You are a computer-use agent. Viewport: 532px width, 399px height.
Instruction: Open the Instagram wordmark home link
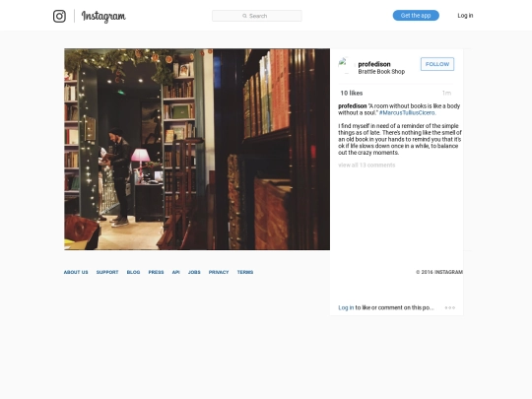pyautogui.click(x=103, y=16)
